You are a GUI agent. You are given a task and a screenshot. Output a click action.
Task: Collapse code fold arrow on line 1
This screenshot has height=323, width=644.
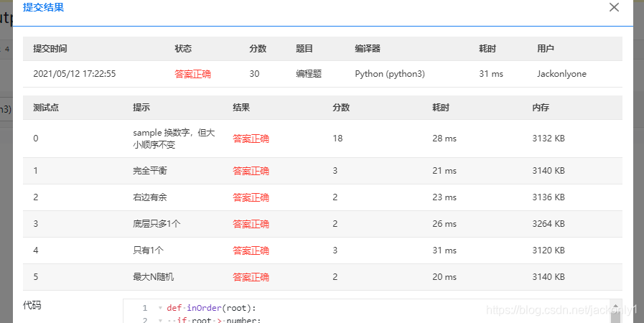point(160,308)
